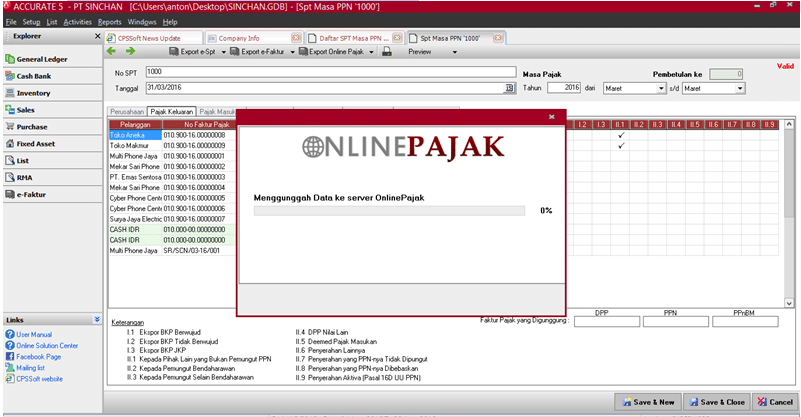Close the OnlinePajak upload dialog
This screenshot has height=417, width=801.
pyautogui.click(x=552, y=117)
